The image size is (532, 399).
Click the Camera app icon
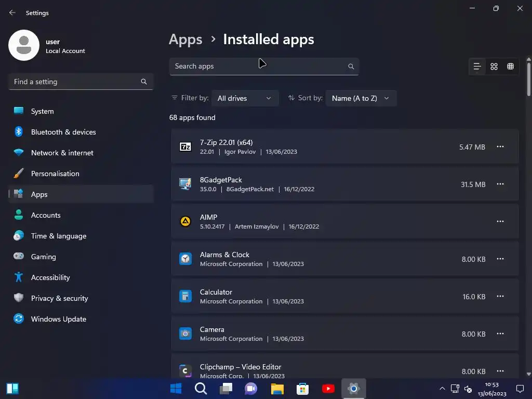(x=185, y=334)
